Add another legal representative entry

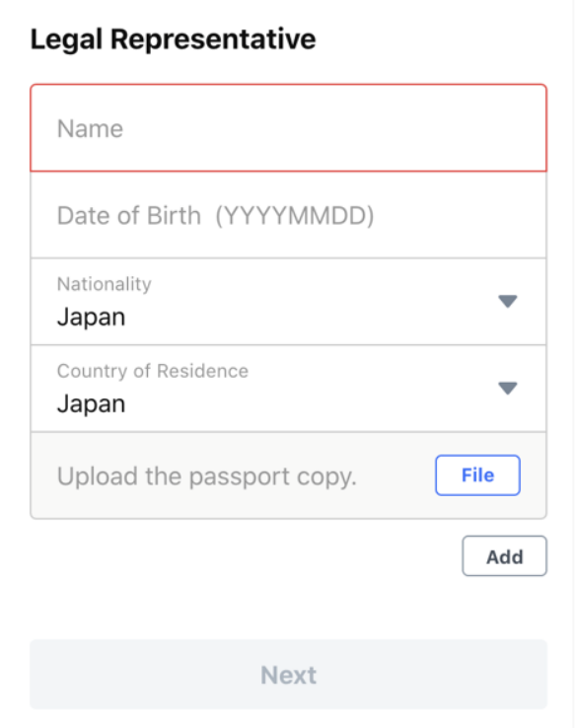coord(504,556)
